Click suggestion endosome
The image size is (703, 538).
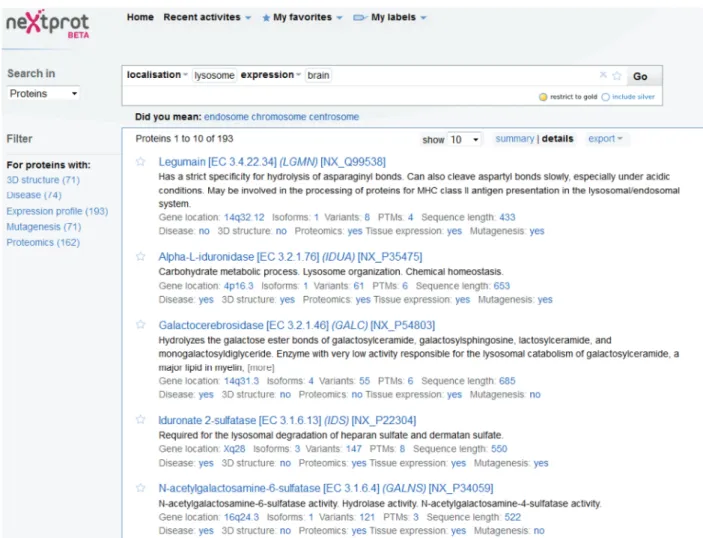(226, 117)
